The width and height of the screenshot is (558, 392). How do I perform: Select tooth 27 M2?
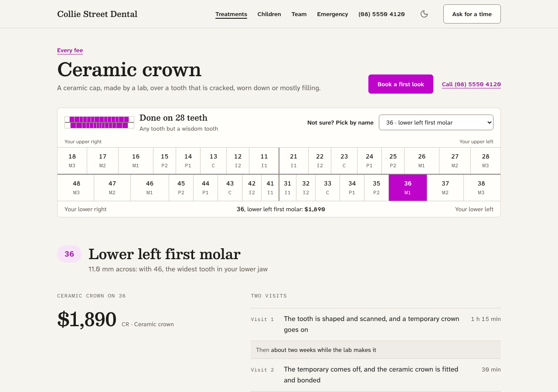click(455, 161)
